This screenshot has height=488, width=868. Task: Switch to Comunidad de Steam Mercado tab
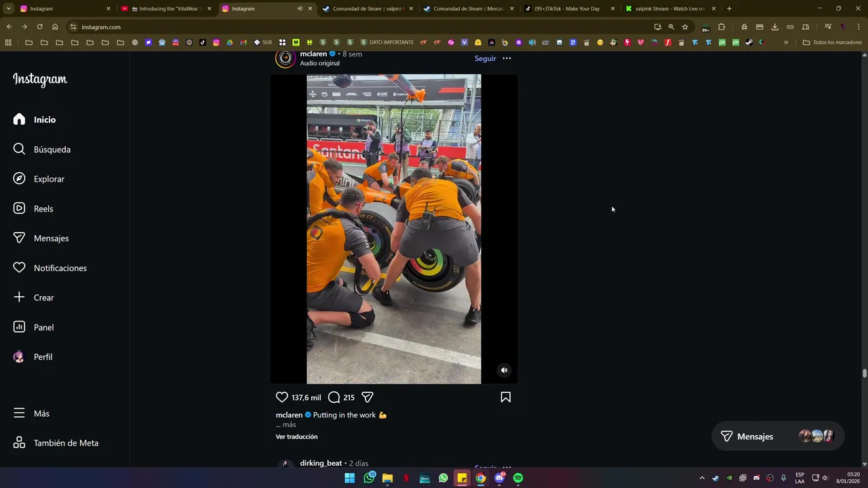[469, 9]
